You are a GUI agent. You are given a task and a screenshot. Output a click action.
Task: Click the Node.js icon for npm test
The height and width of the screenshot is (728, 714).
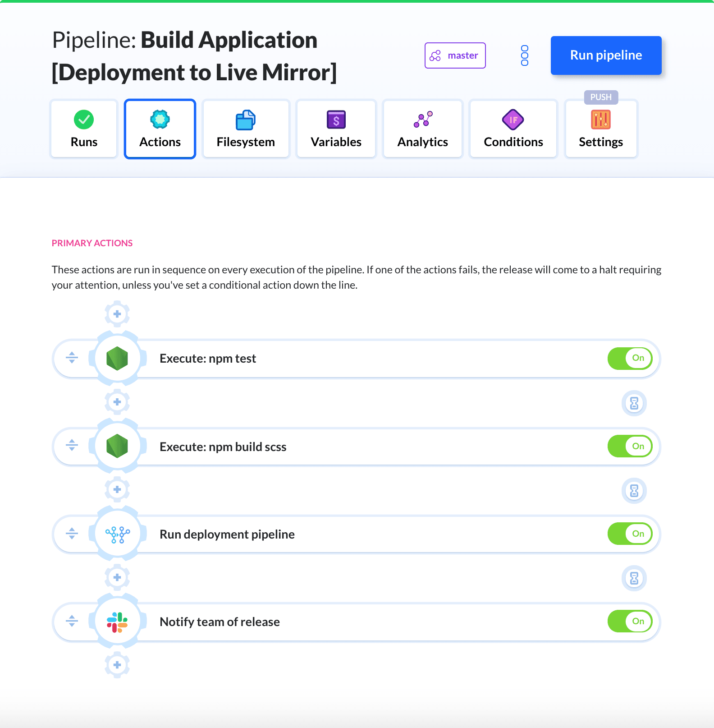pyautogui.click(x=117, y=359)
